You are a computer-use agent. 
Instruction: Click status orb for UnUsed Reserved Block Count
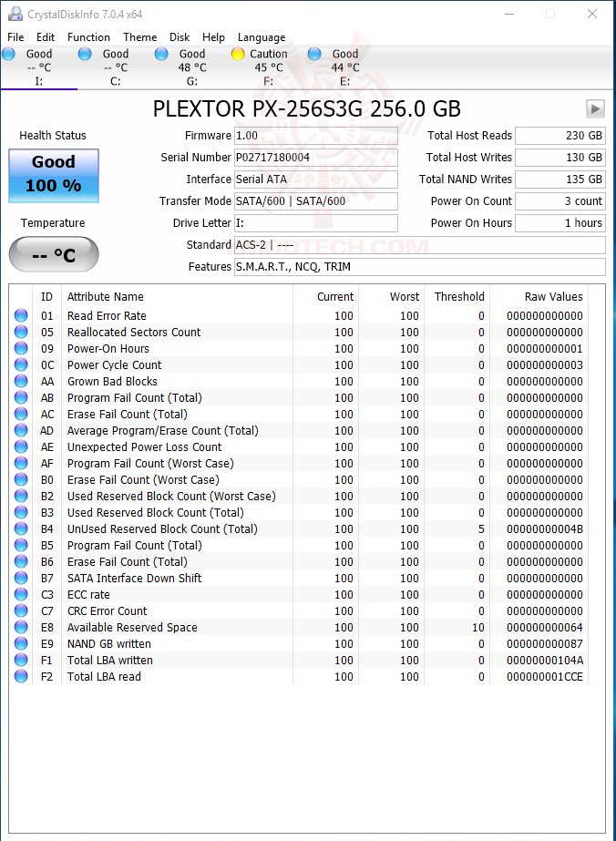point(21,528)
